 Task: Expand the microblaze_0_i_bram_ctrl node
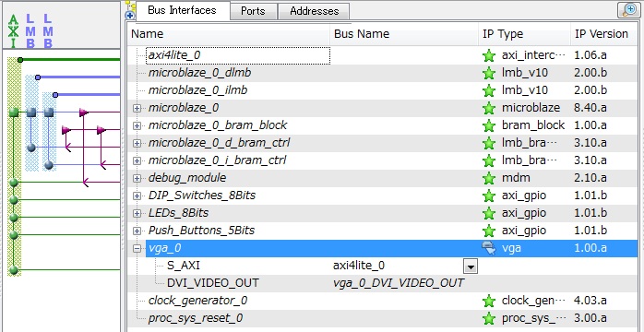coord(137,160)
